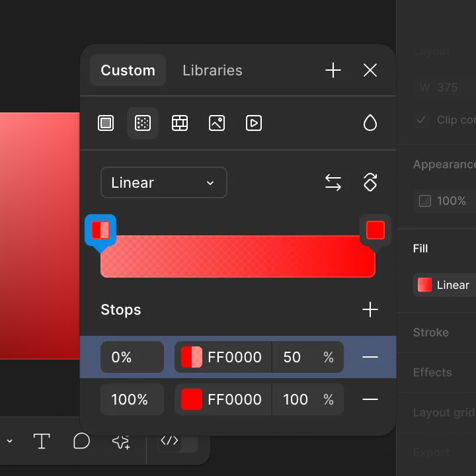476x476 pixels.
Task: Click the Export section heading
Action: 431,453
